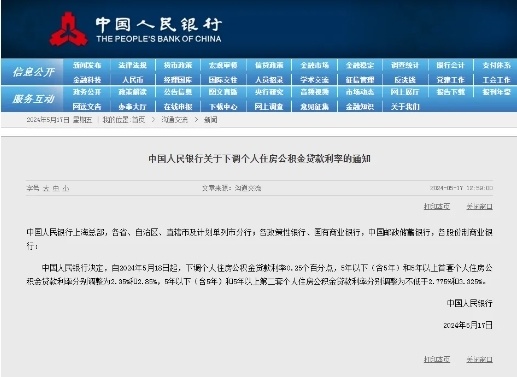Open the 法律法规 menu item
Image resolution: width=517 pixels, height=377 pixels.
click(x=132, y=65)
